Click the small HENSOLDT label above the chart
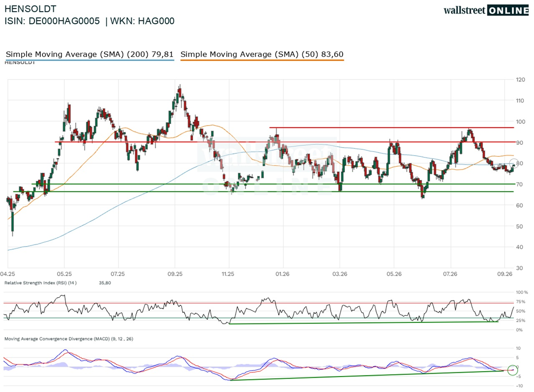 coord(20,63)
